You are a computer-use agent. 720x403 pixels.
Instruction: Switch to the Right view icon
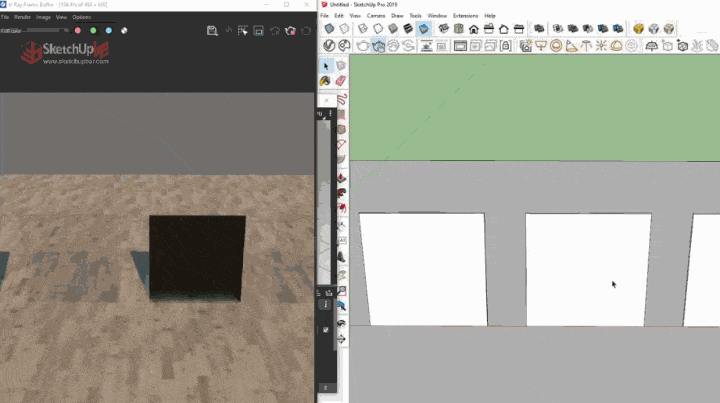[489, 28]
